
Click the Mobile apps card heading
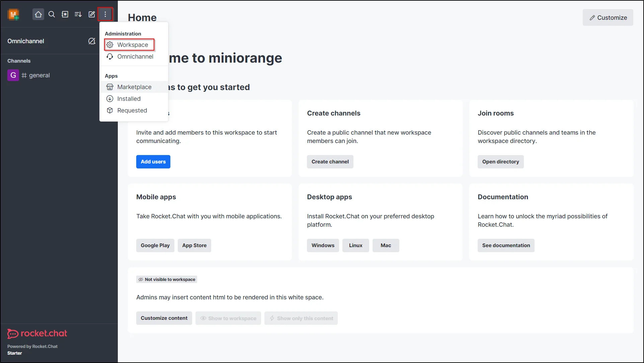pos(156,197)
